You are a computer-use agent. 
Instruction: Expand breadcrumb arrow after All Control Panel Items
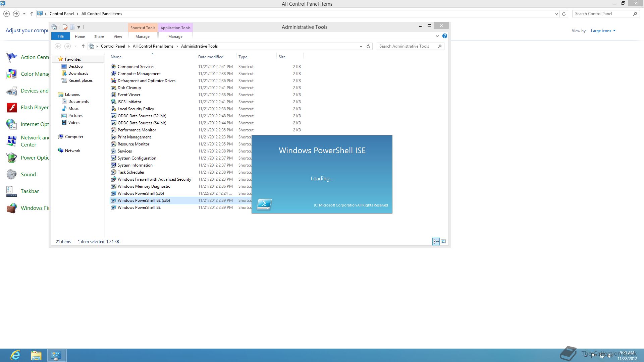point(177,46)
